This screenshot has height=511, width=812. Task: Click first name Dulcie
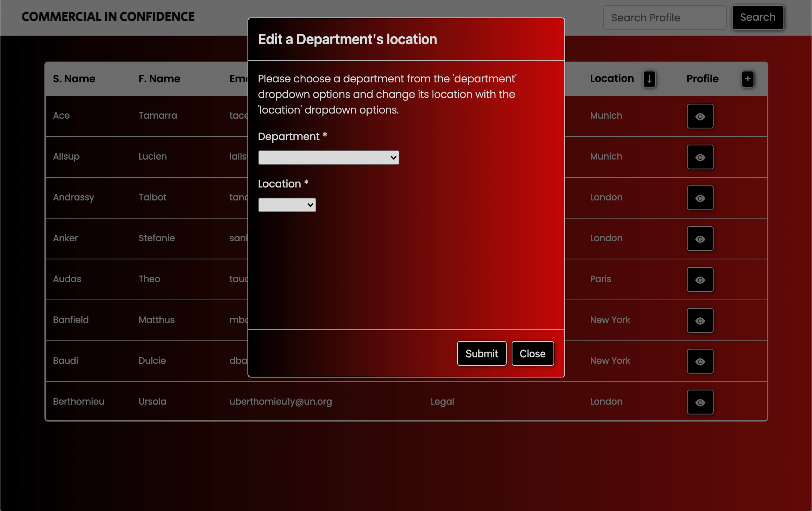click(152, 360)
